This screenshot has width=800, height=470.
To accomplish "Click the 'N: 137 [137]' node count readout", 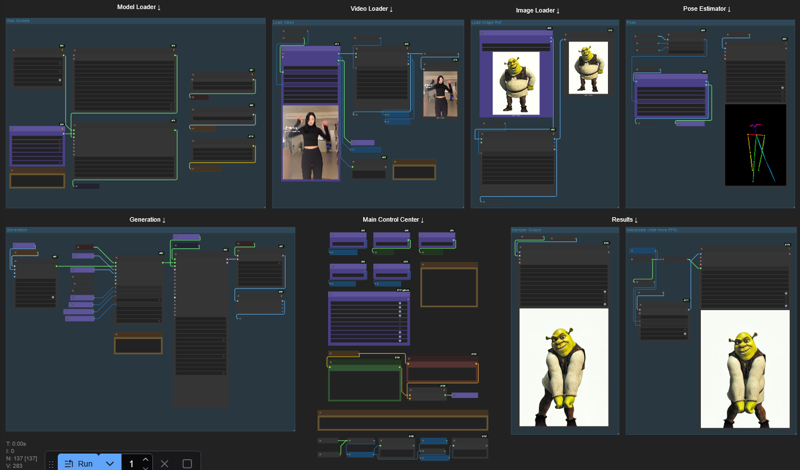I will tap(21, 458).
